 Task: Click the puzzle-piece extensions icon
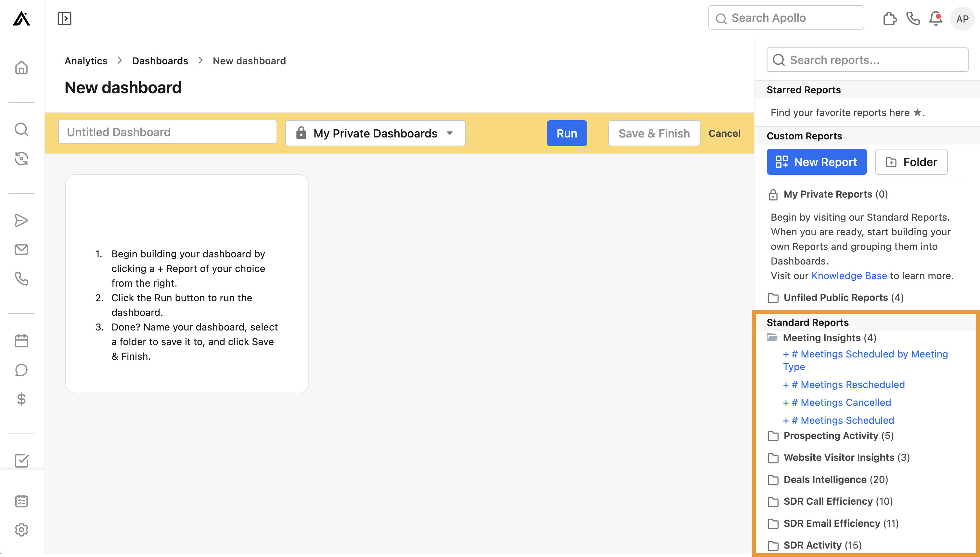click(x=890, y=19)
